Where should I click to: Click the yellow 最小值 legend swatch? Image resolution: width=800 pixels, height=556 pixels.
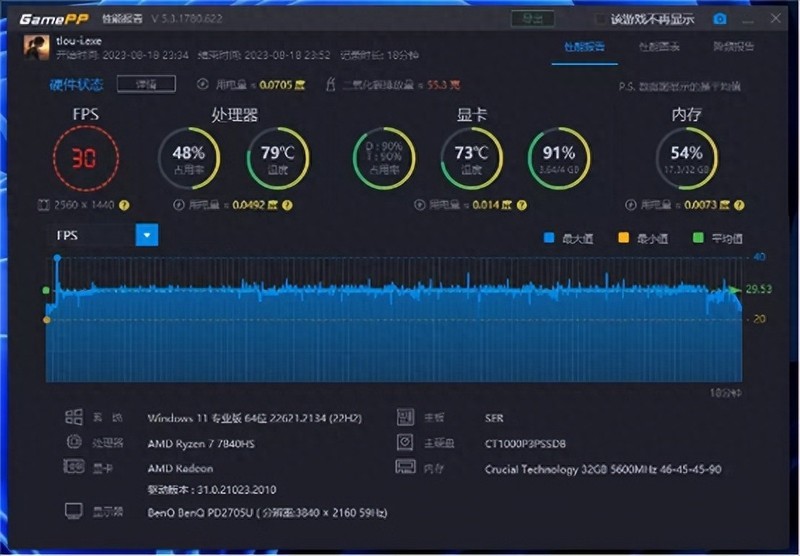[x=623, y=238]
